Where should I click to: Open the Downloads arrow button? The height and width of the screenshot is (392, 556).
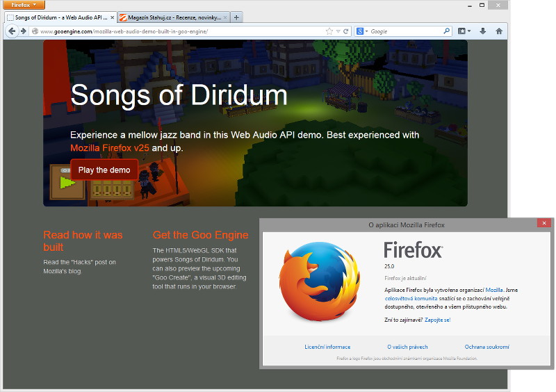click(x=482, y=31)
